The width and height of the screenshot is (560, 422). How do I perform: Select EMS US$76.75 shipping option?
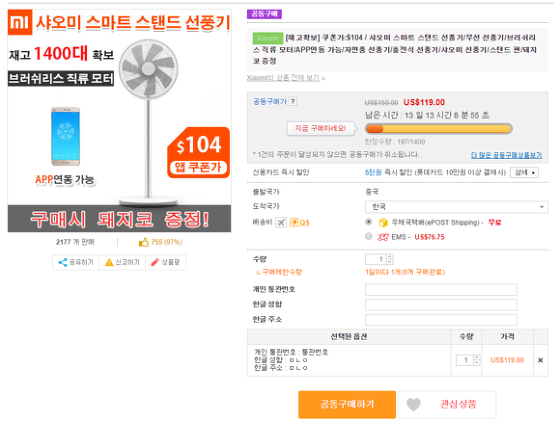point(369,236)
